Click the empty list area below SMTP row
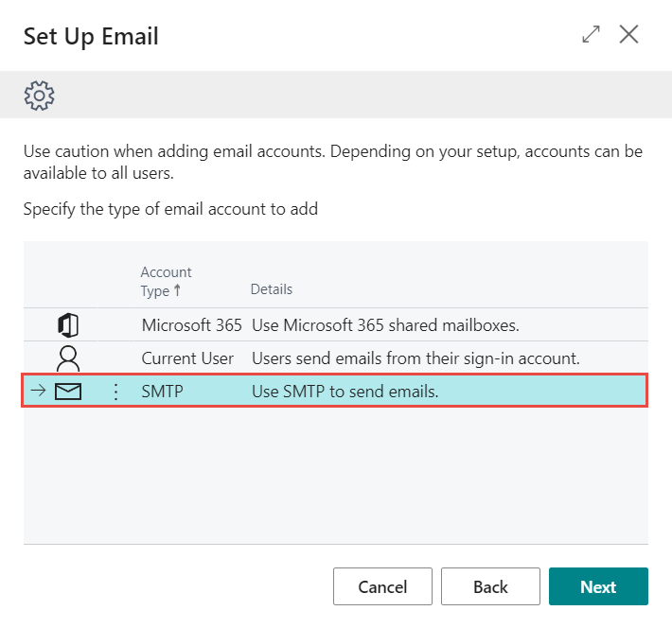Viewport: 672px width, 628px height. (x=336, y=476)
